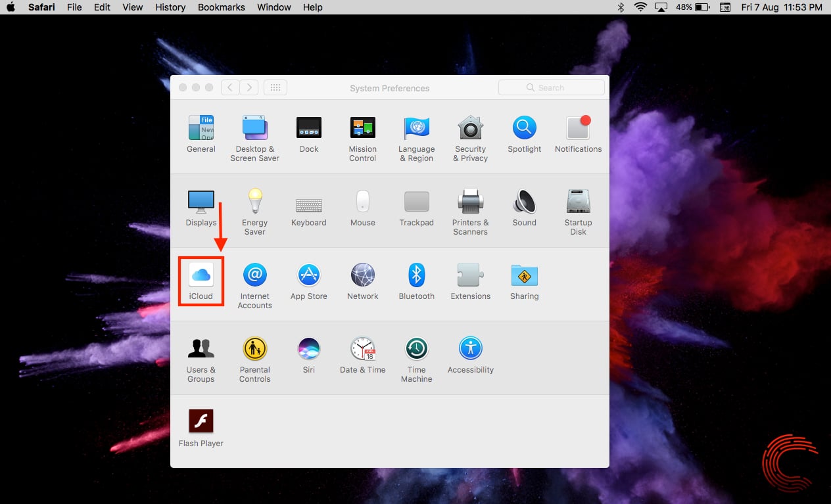Image resolution: width=831 pixels, height=504 pixels.
Task: Check the 48% battery status
Action: point(692,7)
